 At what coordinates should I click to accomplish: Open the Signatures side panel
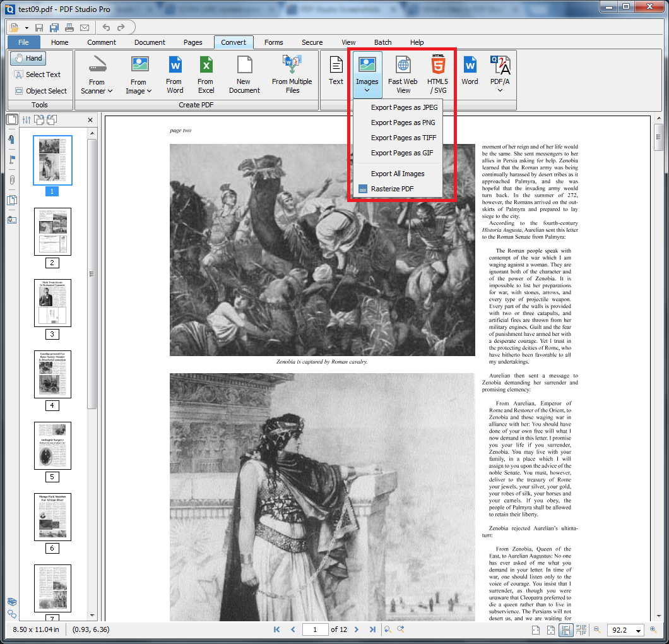(12, 220)
